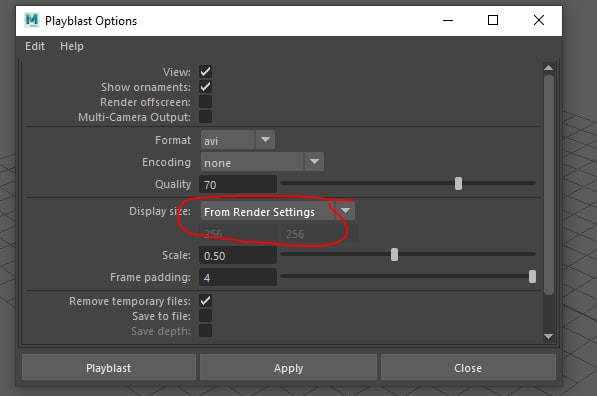The height and width of the screenshot is (396, 597).
Task: Open the Encoding dropdown showing none
Action: tap(262, 162)
